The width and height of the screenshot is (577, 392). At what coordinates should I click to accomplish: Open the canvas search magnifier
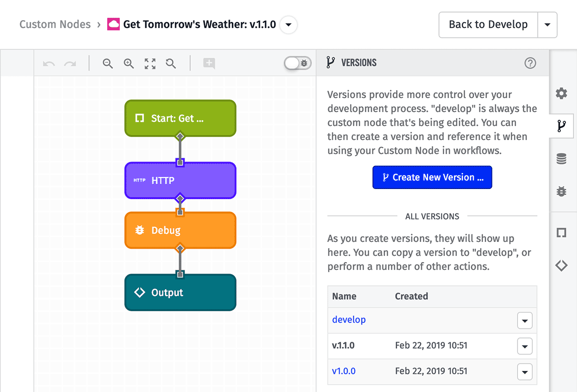pos(171,63)
